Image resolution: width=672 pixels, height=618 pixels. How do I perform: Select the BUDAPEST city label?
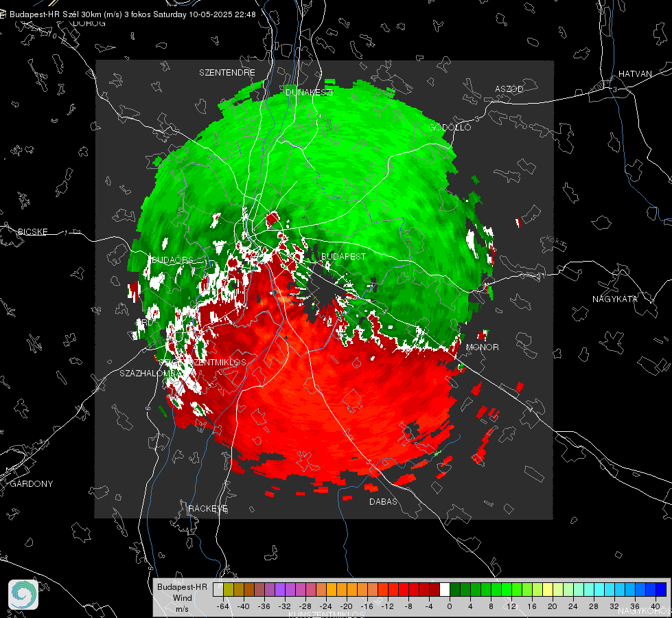343,256
